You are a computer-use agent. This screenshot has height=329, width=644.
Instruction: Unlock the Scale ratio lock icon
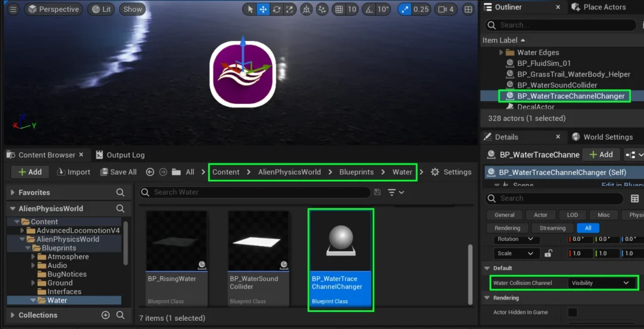(x=548, y=254)
